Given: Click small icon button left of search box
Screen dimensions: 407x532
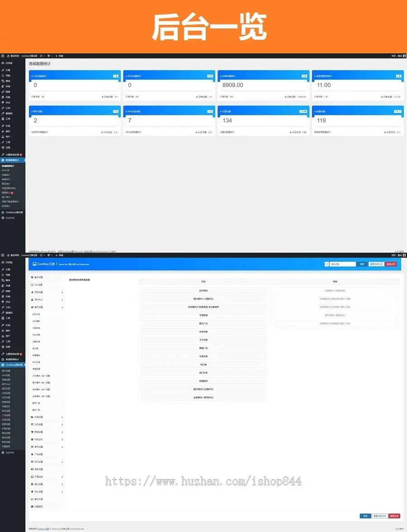Looking at the screenshot, I should [327, 264].
